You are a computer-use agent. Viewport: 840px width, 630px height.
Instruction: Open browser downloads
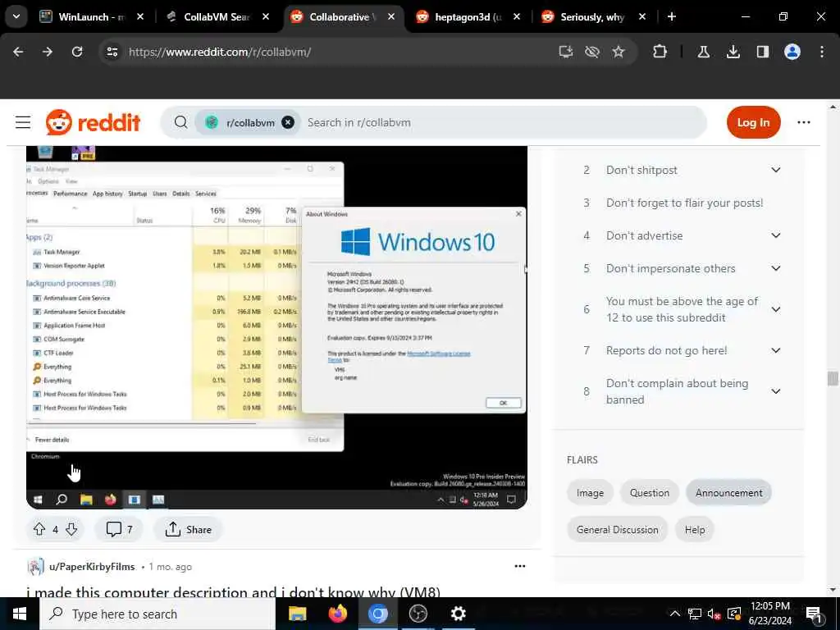click(x=733, y=52)
